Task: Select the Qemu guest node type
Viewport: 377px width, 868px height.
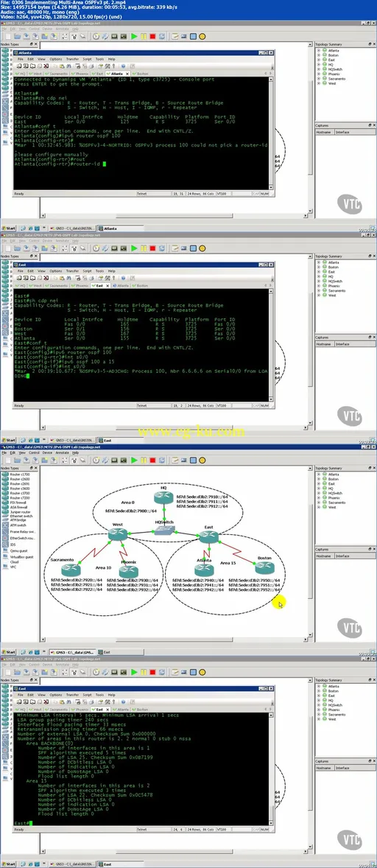Action: pyautogui.click(x=15, y=553)
